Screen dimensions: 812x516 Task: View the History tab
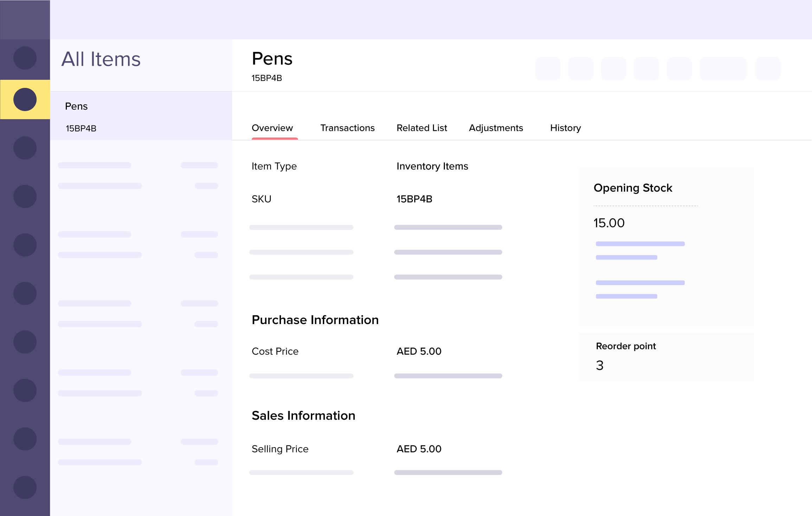click(x=565, y=128)
